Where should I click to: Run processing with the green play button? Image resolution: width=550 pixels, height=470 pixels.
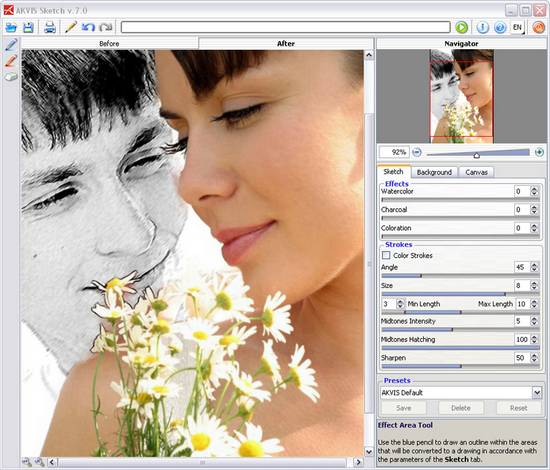[462, 27]
